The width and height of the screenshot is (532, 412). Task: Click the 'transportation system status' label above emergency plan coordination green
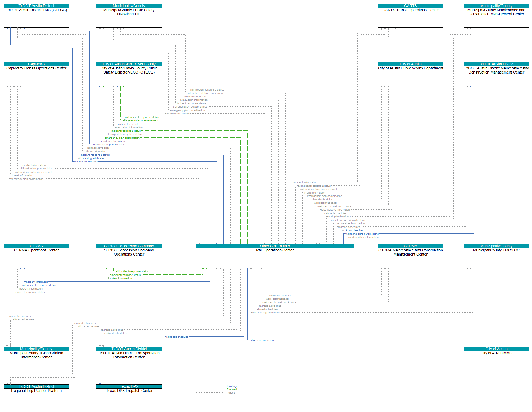[125, 134]
